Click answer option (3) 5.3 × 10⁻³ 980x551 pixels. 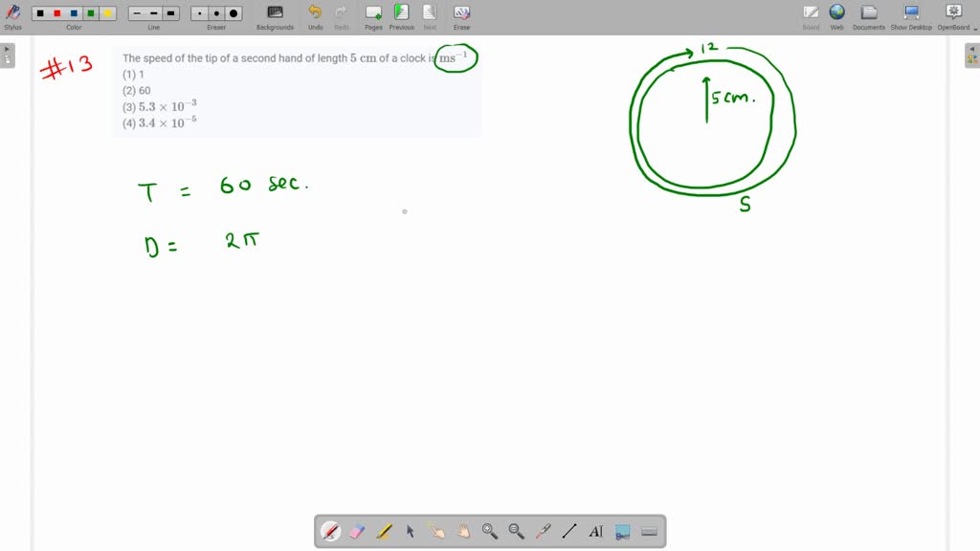(x=160, y=106)
